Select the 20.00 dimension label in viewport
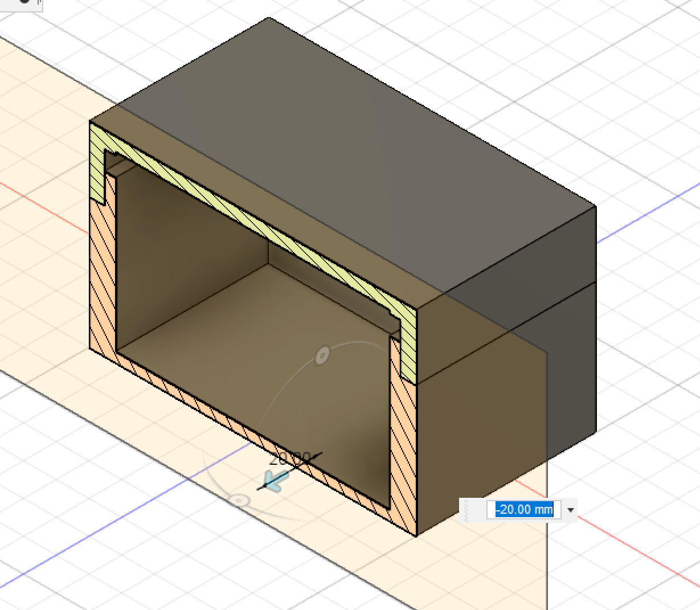 point(290,458)
